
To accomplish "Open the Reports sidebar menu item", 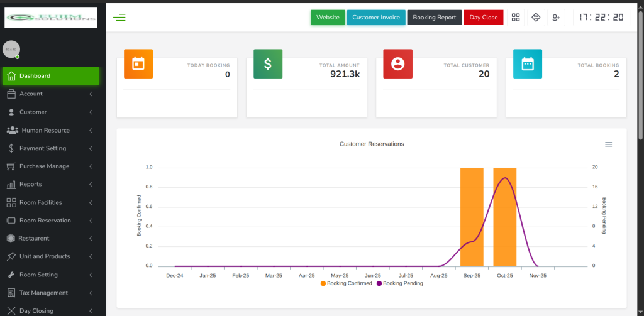I will (x=50, y=185).
